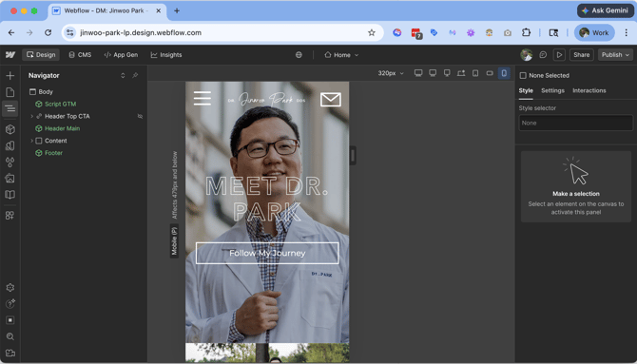Image resolution: width=637 pixels, height=364 pixels.
Task: Click the Ask Gemini button
Action: coord(605,10)
